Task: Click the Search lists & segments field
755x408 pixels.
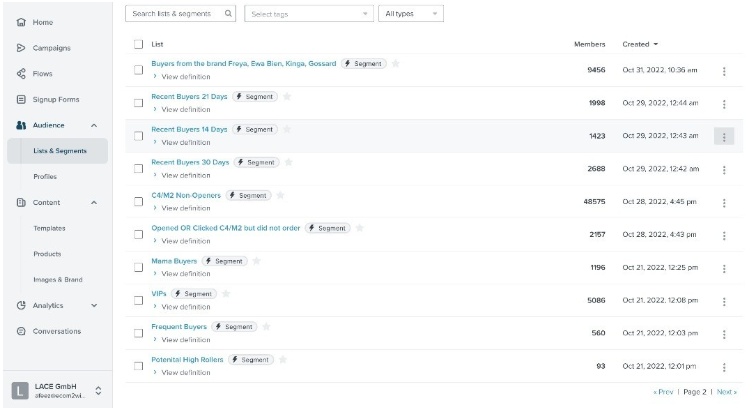Action: click(x=176, y=14)
